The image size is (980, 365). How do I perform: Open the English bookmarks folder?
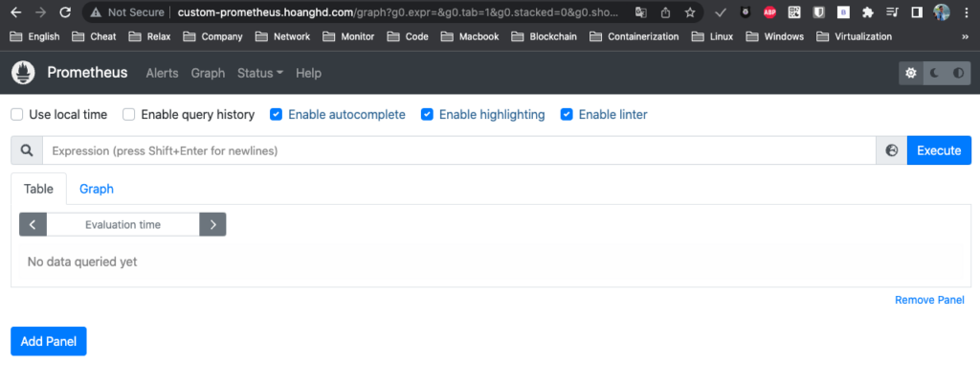(x=35, y=37)
